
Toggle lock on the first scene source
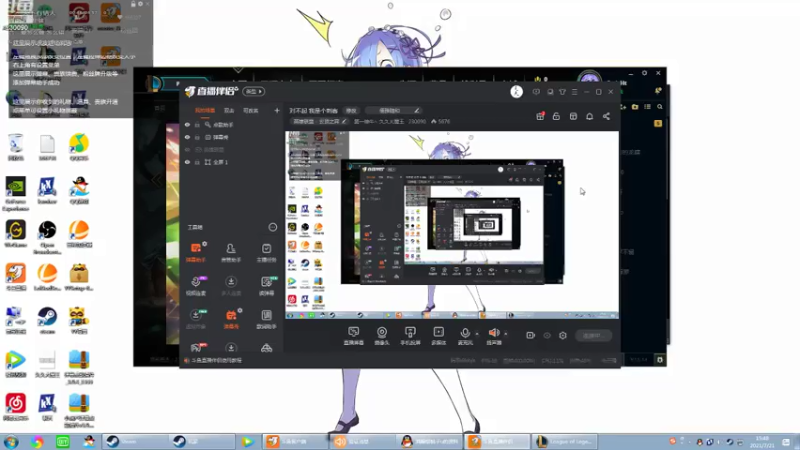click(197, 124)
